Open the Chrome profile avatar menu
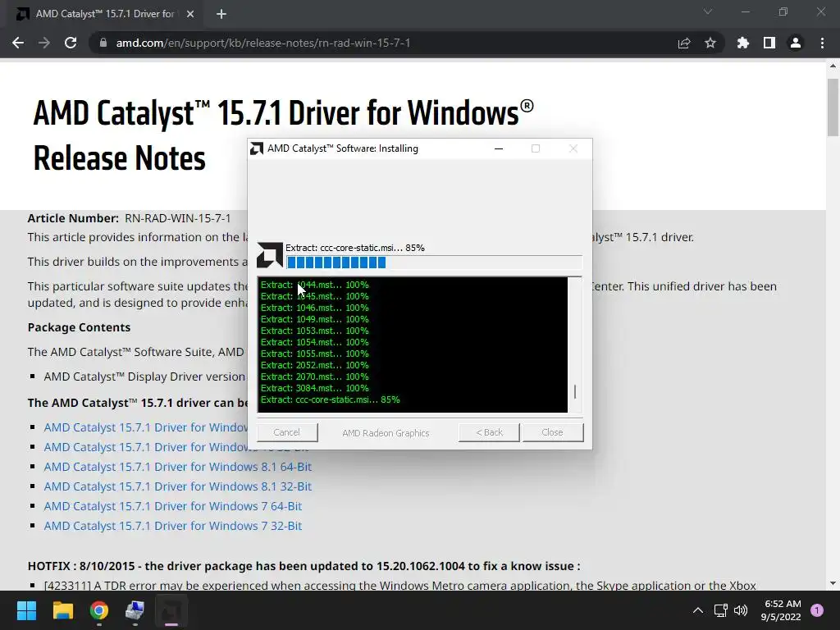Viewport: 840px width, 630px height. click(x=796, y=43)
